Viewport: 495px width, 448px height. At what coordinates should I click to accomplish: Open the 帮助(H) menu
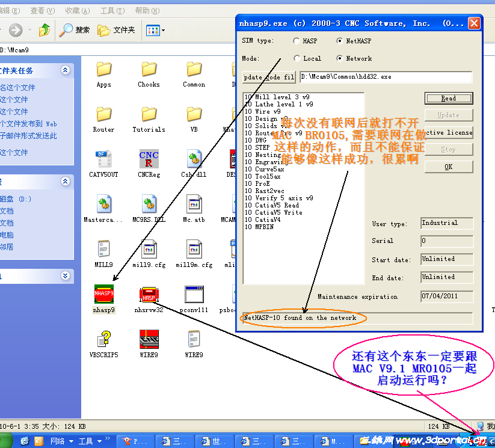tap(147, 11)
